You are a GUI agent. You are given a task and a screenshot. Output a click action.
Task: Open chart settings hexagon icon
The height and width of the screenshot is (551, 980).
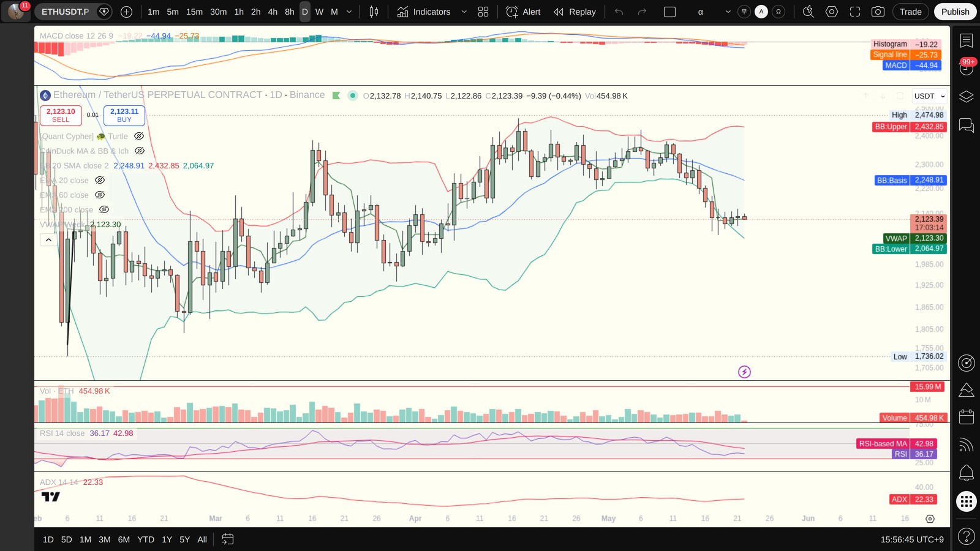tap(832, 12)
